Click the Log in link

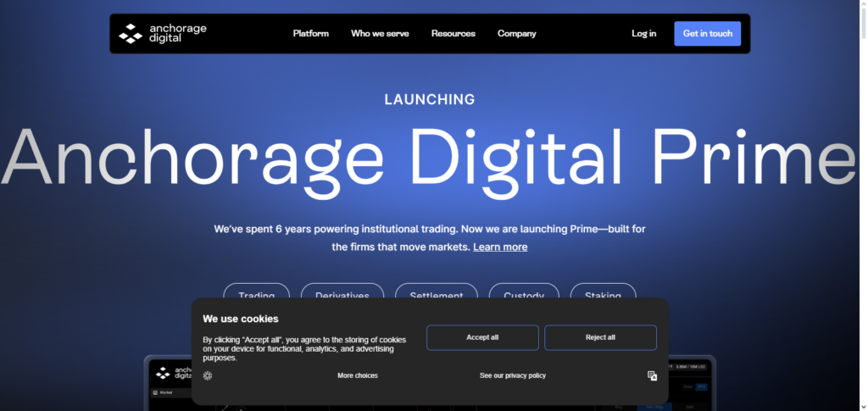644,33
